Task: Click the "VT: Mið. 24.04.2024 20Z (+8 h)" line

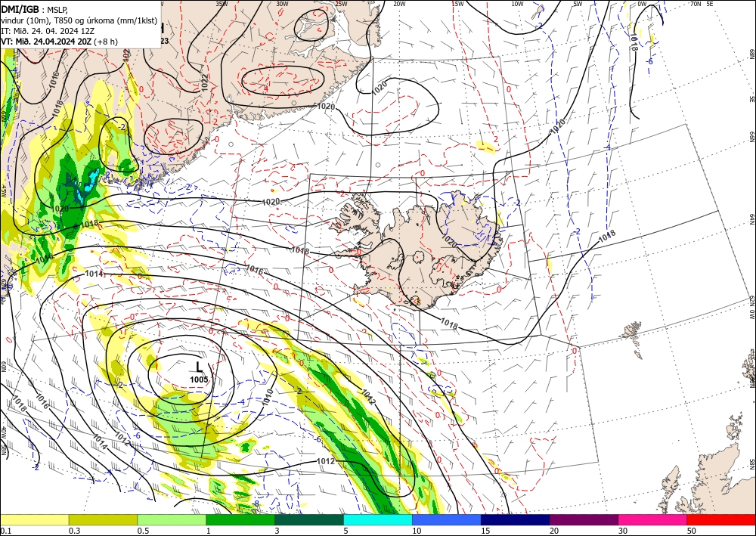Action: pyautogui.click(x=59, y=42)
